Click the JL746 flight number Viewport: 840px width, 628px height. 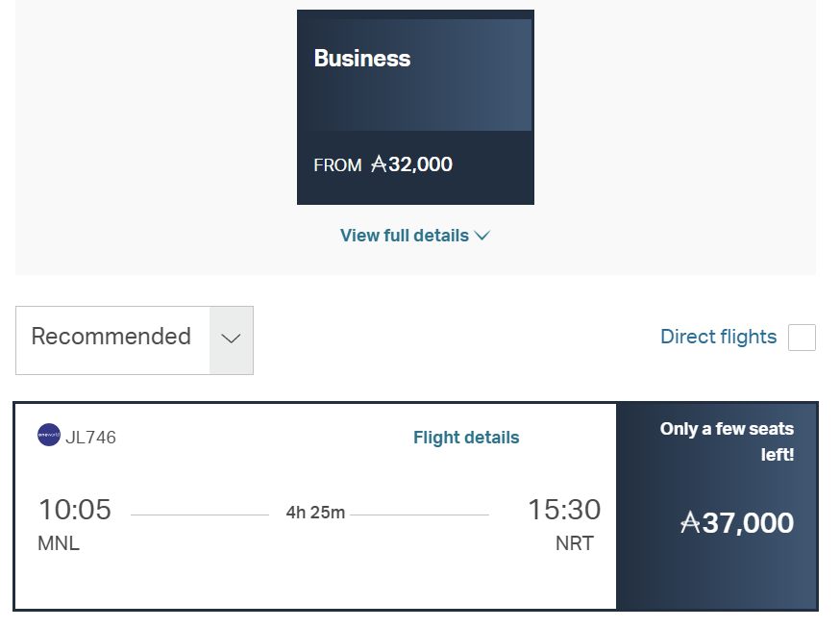[90, 438]
